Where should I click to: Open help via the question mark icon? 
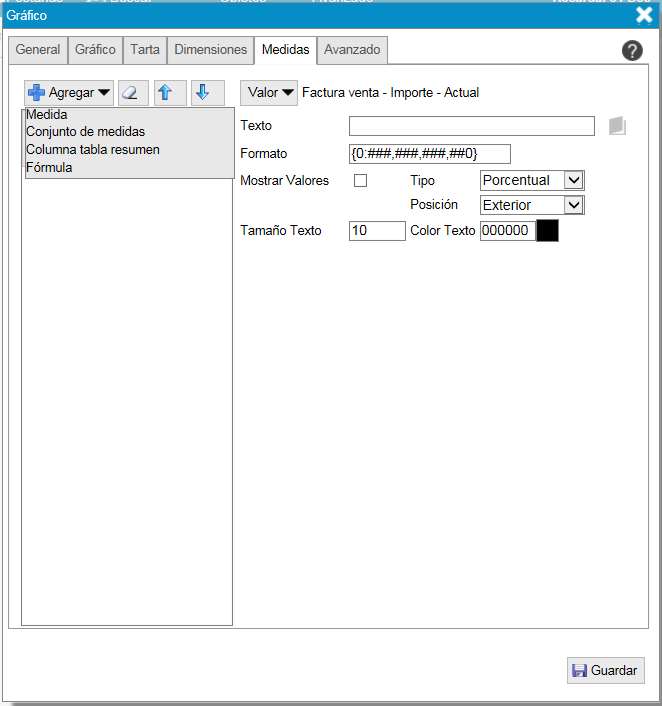[x=632, y=51]
